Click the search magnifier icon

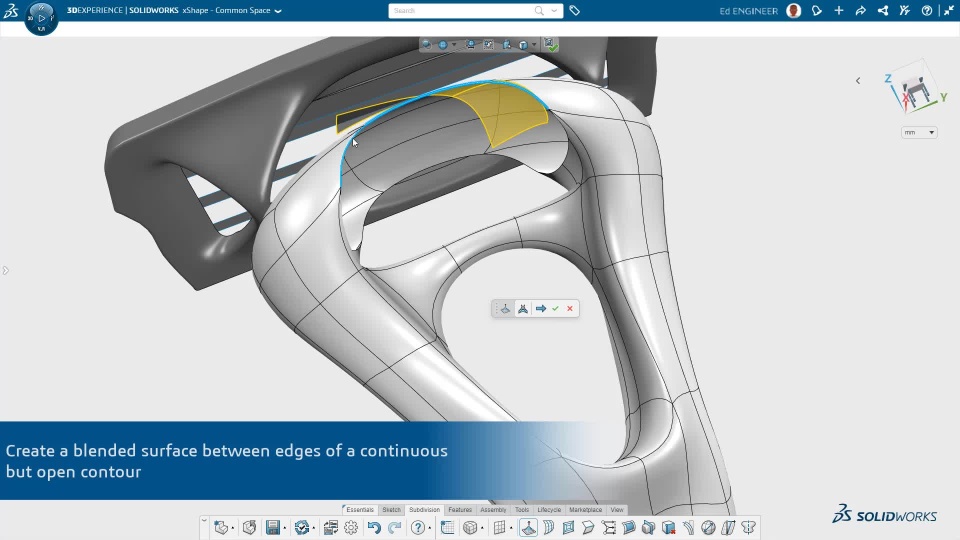click(539, 10)
